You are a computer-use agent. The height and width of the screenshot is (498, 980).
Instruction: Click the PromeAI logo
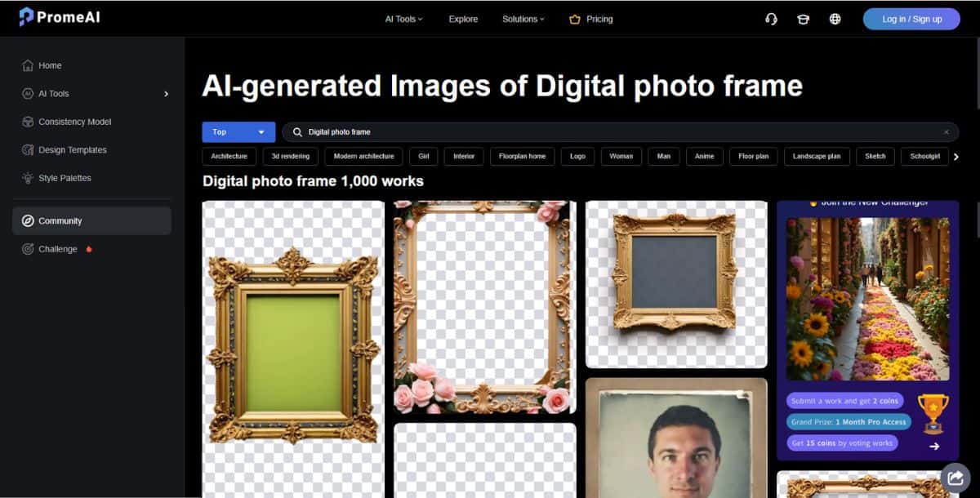tap(60, 17)
